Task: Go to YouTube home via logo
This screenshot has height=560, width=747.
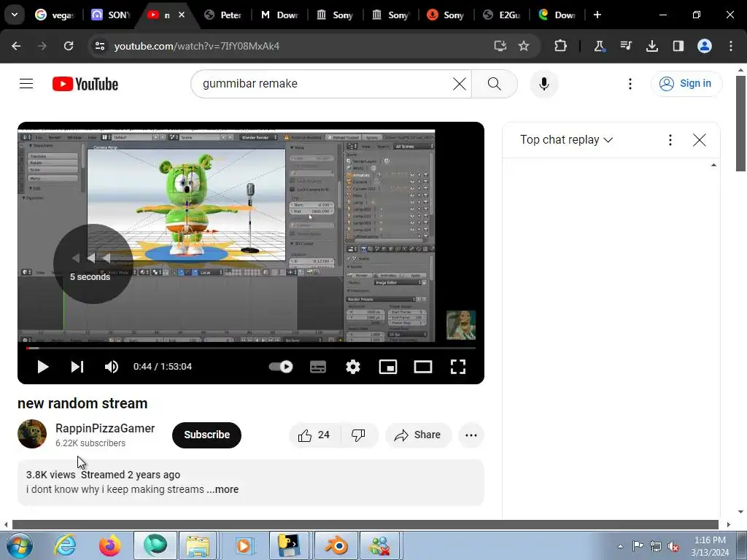Action: click(85, 84)
